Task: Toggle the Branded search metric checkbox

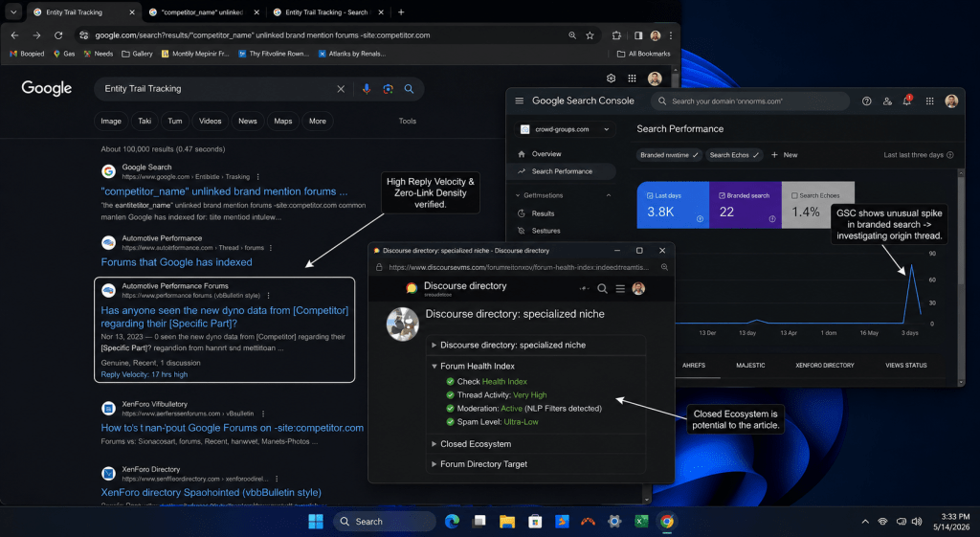Action: pyautogui.click(x=722, y=195)
